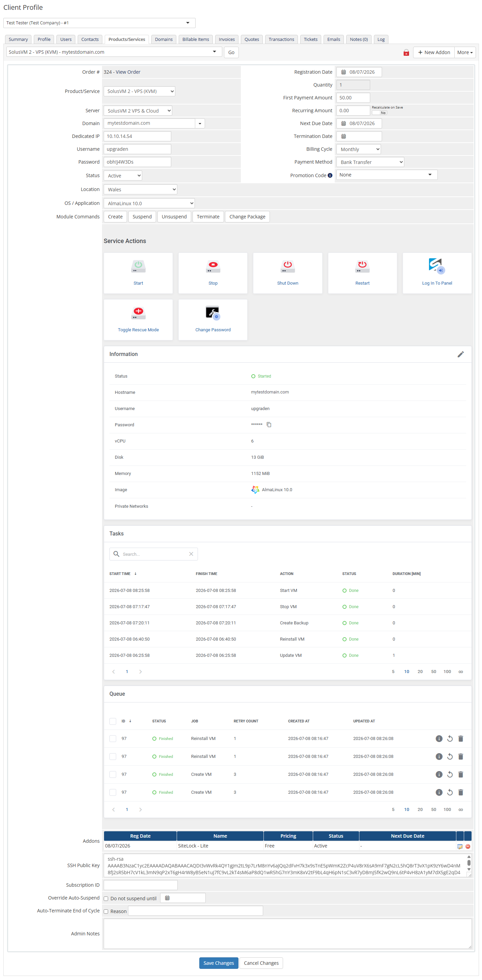Open the Promotion Code dropdown

[x=387, y=175]
